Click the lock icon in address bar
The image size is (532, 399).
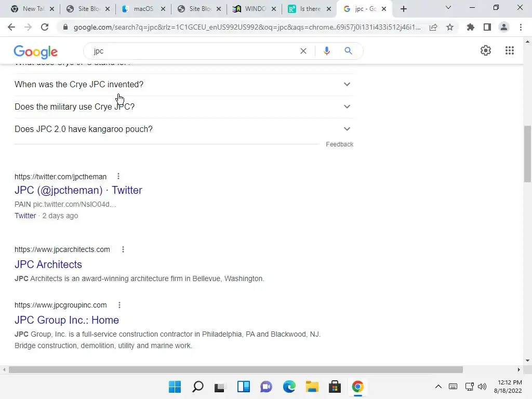pyautogui.click(x=65, y=27)
